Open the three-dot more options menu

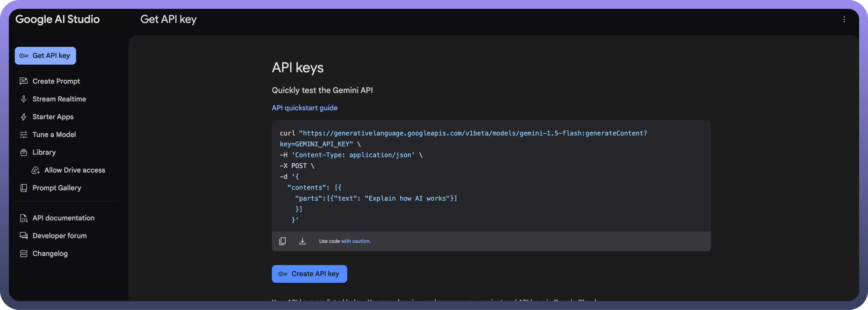(x=844, y=19)
